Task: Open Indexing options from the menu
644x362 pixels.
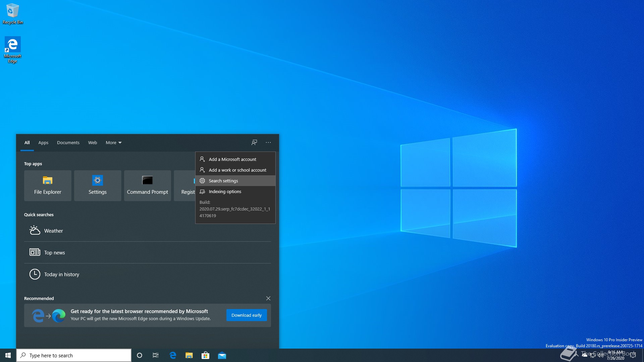Action: pos(235,191)
